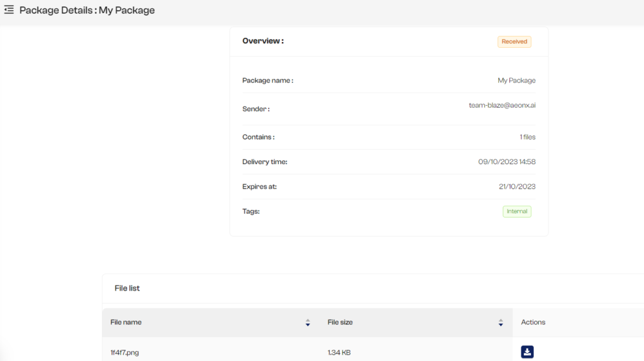The image size is (644, 361).
Task: Click the File list section heading
Action: (x=127, y=288)
